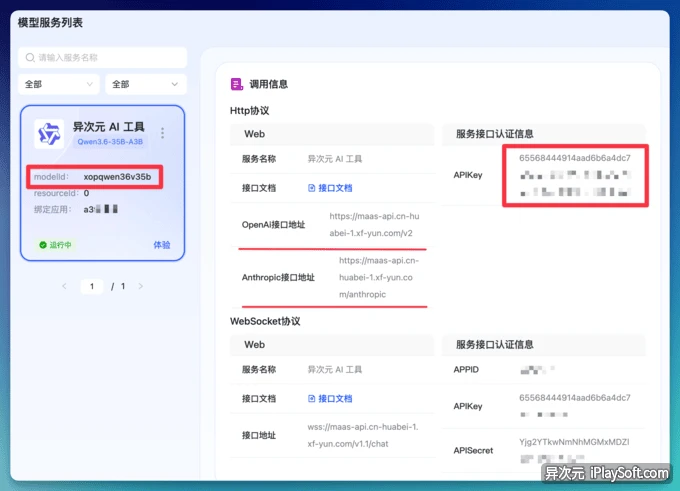Click the search magnifier icon
The width and height of the screenshot is (680, 491).
click(x=30, y=57)
